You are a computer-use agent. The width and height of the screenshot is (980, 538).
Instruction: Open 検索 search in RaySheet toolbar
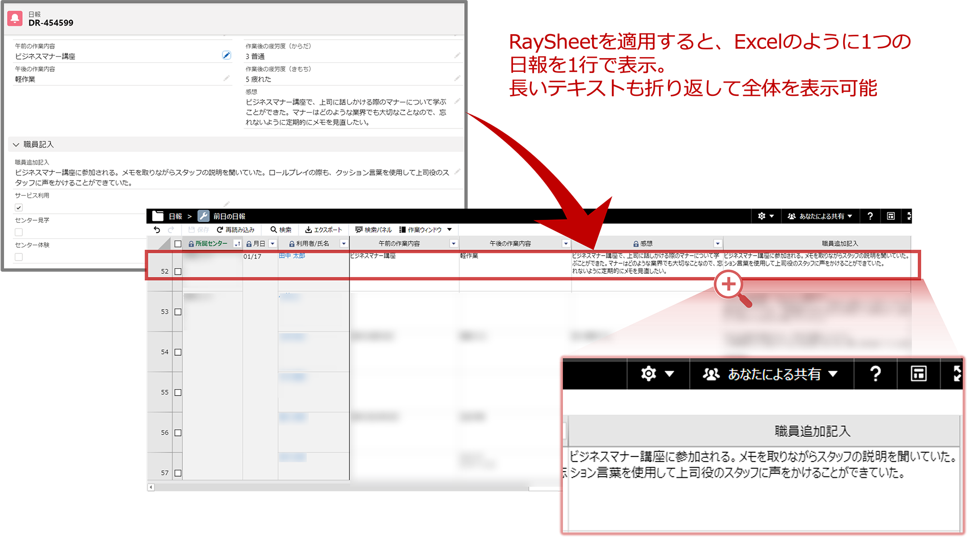click(x=281, y=230)
